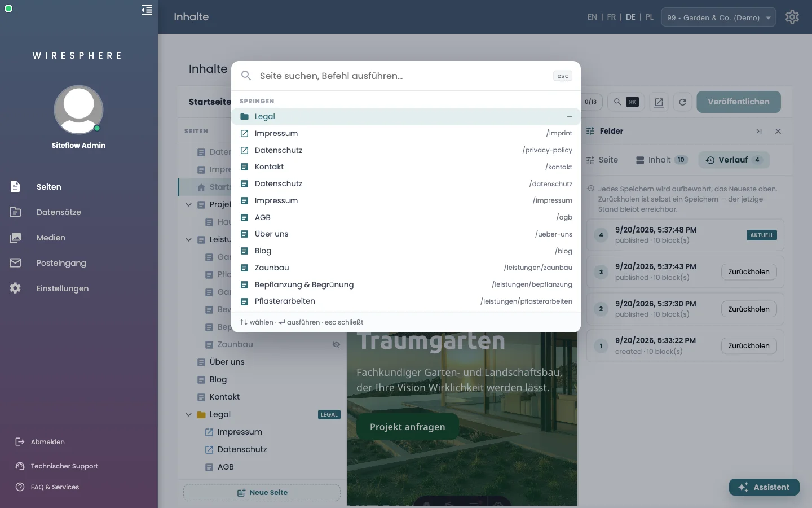Open the 99 - Garden & Co. (Demo) dropdown

(x=718, y=17)
